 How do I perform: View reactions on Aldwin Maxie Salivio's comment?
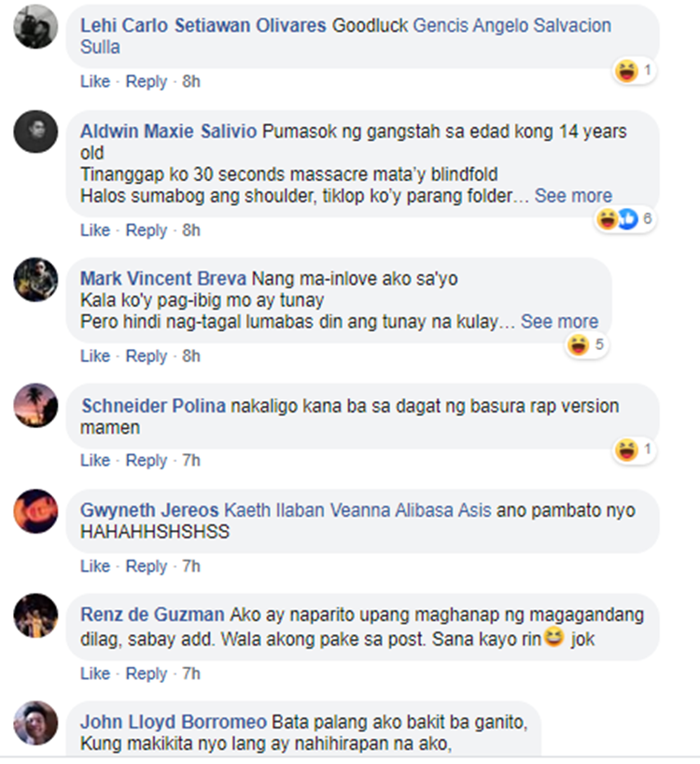623,219
